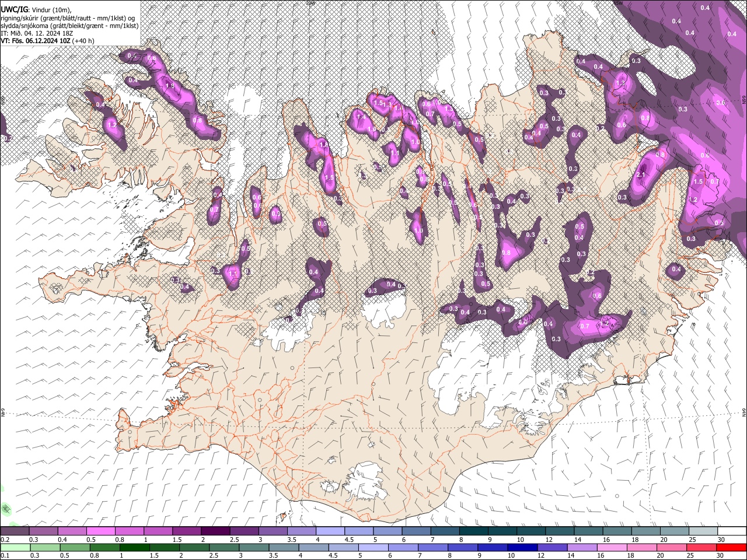This screenshot has height=560, width=747.
Task: Click the light grey 25–30 snow scale swatch
Action: (703, 531)
